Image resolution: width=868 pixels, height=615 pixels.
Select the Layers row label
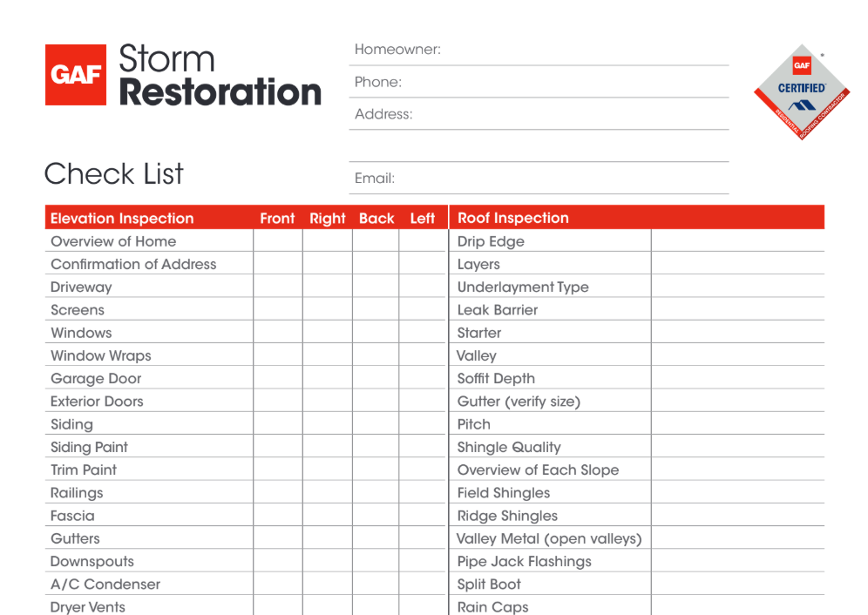478,265
